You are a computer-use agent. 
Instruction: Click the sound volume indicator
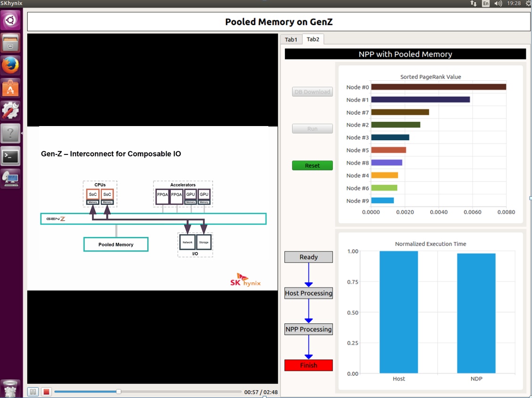point(498,3)
